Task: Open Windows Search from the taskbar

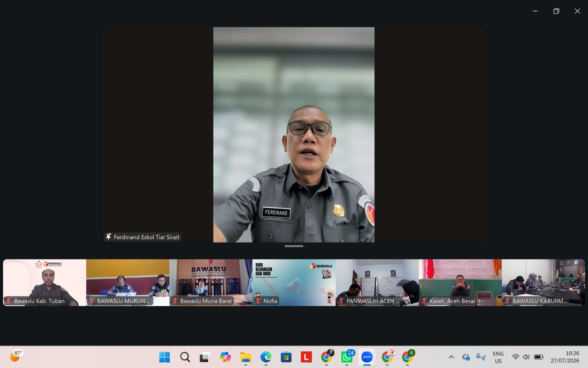Action: pos(185,357)
